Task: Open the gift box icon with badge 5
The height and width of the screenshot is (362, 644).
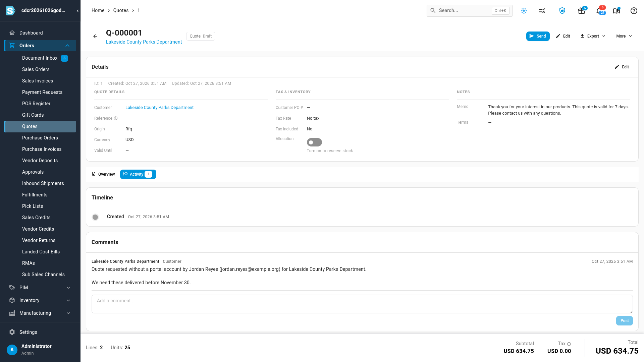Action: [582, 11]
